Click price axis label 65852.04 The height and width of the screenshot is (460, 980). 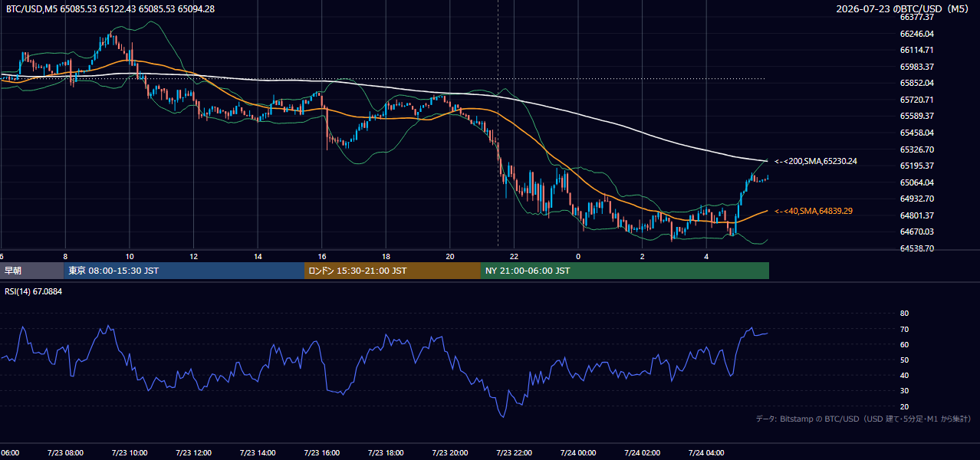916,83
